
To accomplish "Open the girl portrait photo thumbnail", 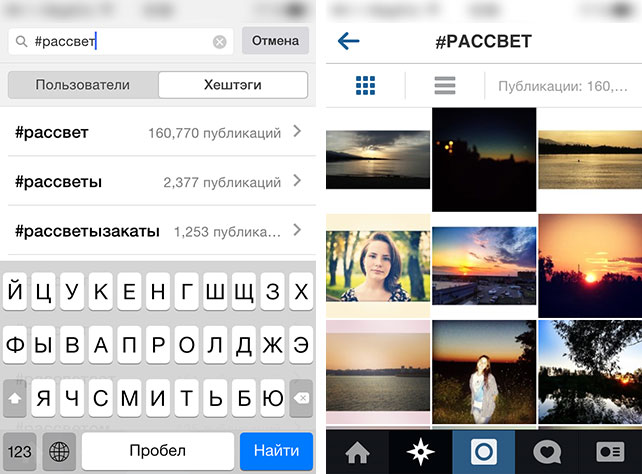I will tap(378, 266).
